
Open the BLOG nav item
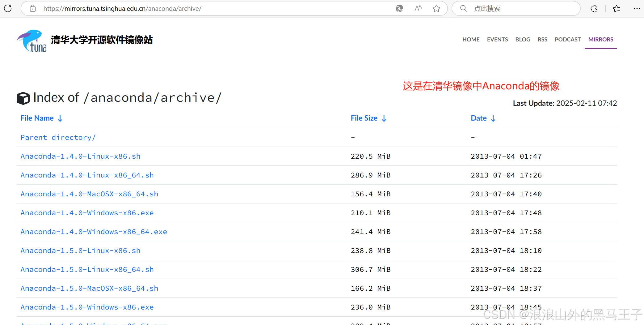(523, 40)
